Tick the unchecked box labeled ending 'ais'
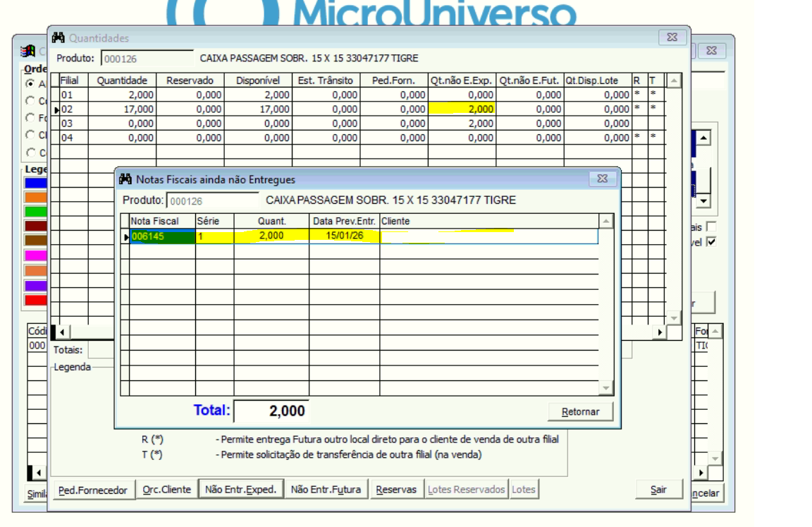 tap(711, 226)
